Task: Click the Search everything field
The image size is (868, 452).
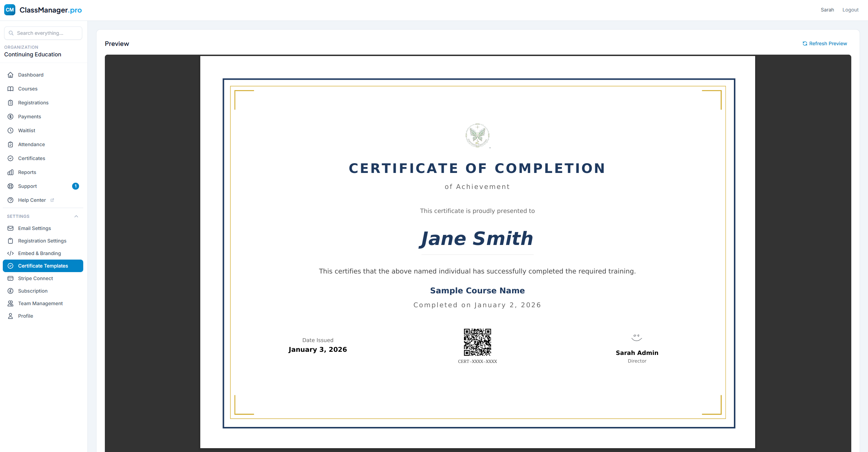Action: pos(43,33)
